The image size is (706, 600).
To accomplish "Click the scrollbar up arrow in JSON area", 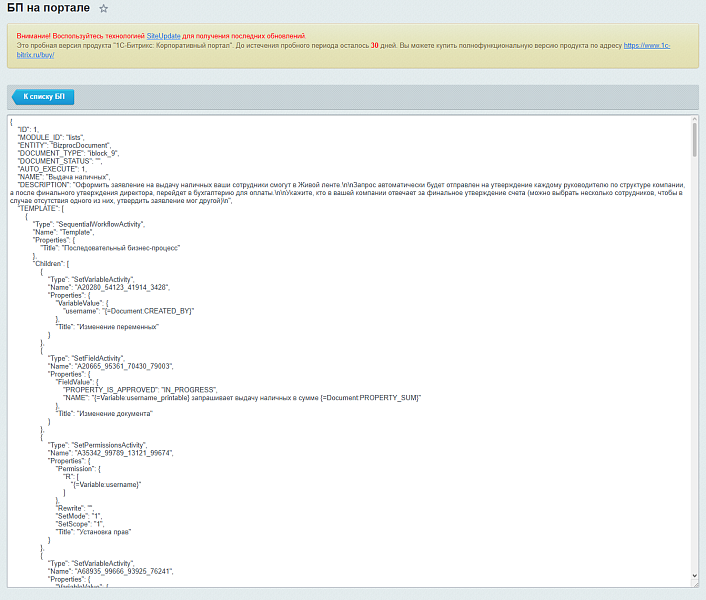I will pos(694,120).
